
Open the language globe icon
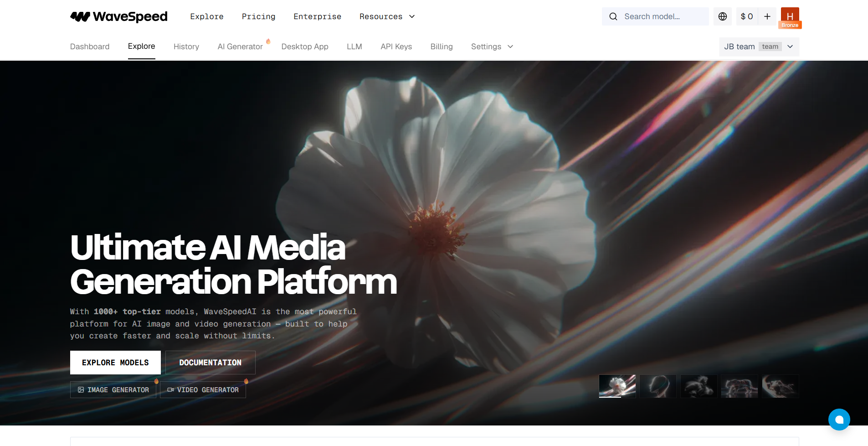723,16
